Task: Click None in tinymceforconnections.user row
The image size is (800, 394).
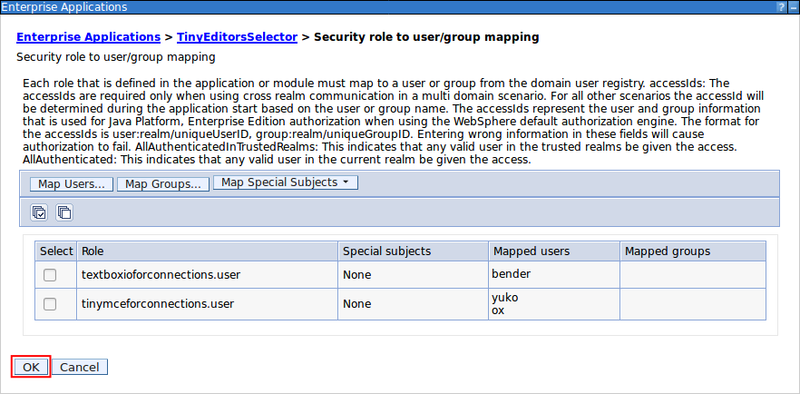Action: click(357, 304)
